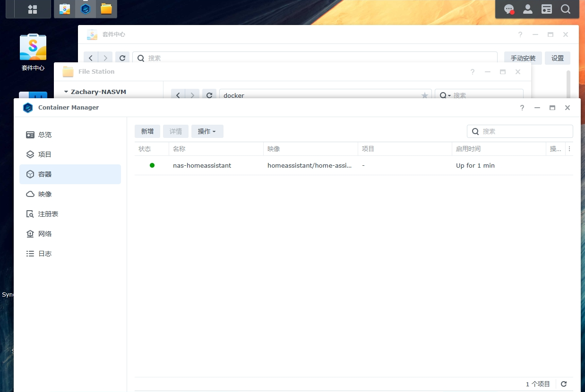Expand the 操作 action dropdown

click(x=207, y=131)
